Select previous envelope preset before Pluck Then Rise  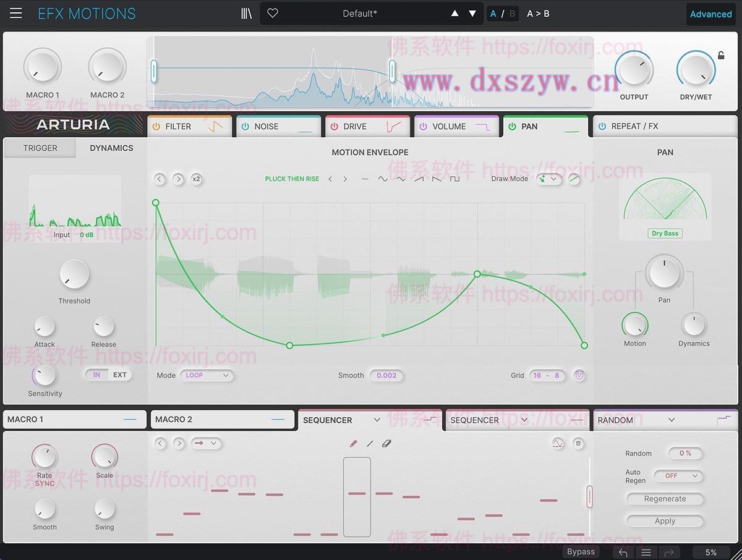[x=330, y=179]
